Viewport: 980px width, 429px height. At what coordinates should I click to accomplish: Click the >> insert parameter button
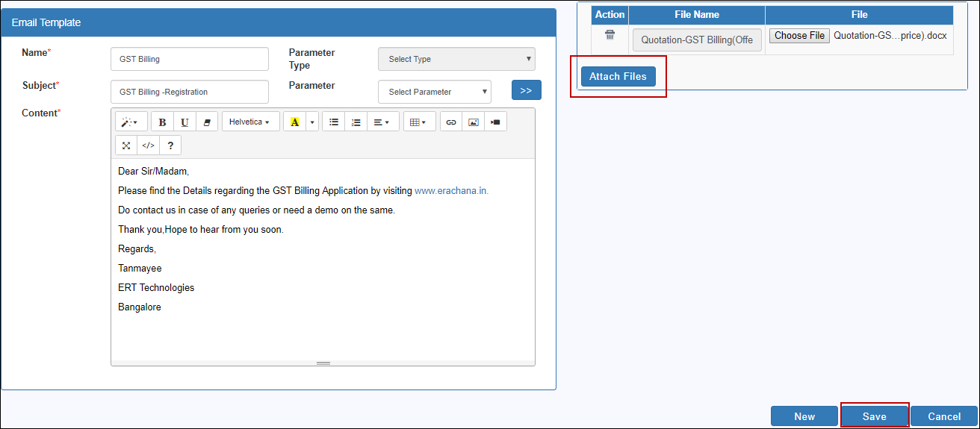click(x=526, y=90)
